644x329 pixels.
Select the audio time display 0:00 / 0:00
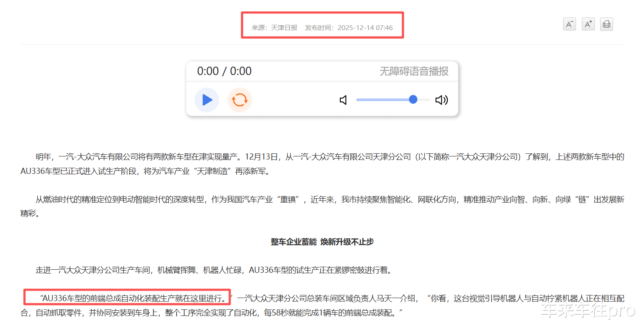[224, 71]
